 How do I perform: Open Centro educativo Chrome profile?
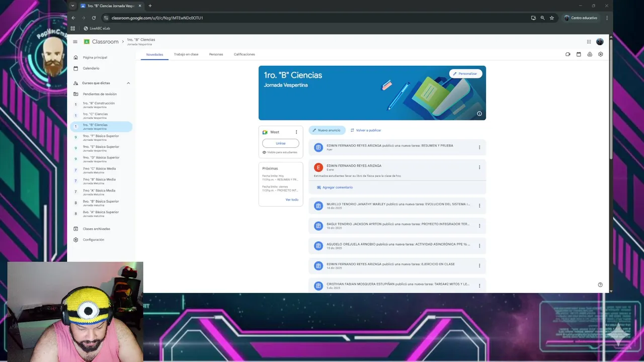[581, 18]
